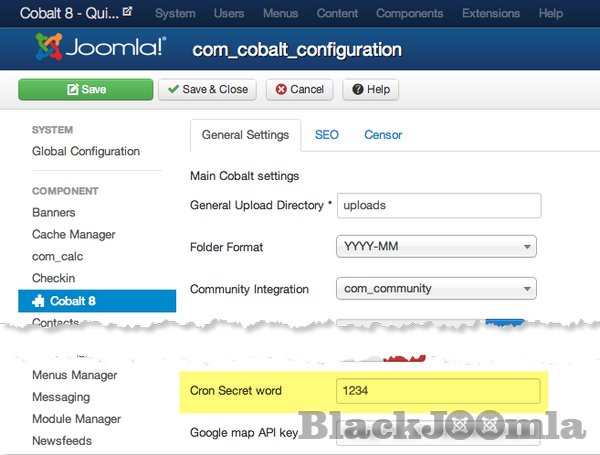
Task: Open Global Configuration in sidebar
Action: coord(86,152)
